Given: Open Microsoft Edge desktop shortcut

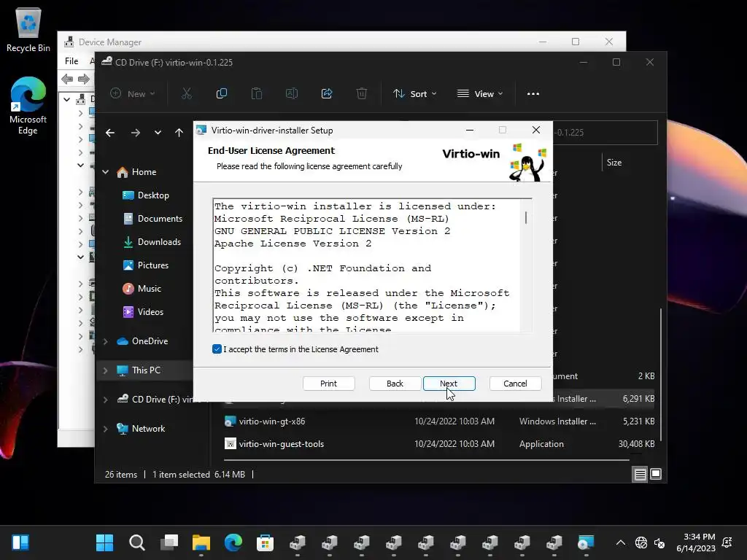Looking at the screenshot, I should (28, 106).
